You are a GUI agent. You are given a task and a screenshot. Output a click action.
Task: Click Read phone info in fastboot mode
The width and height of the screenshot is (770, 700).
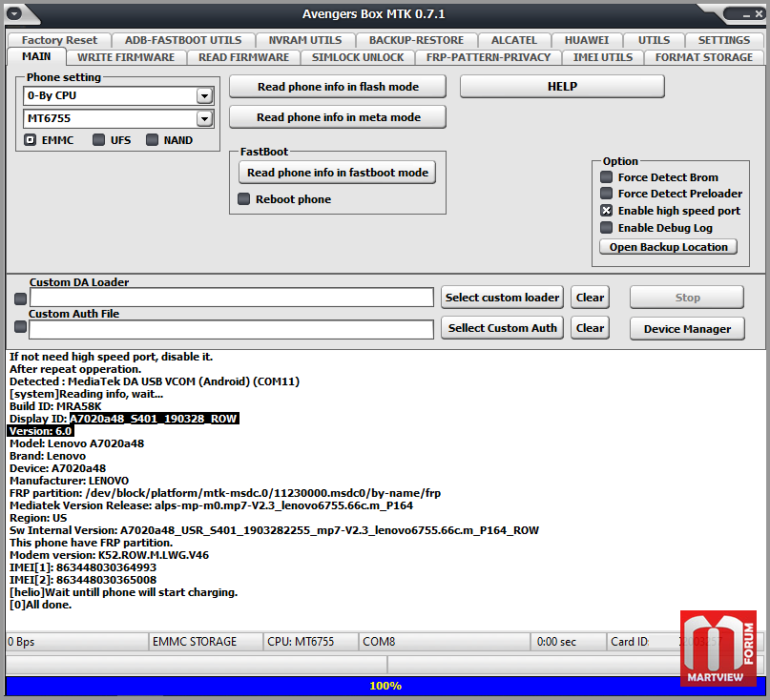click(x=338, y=173)
